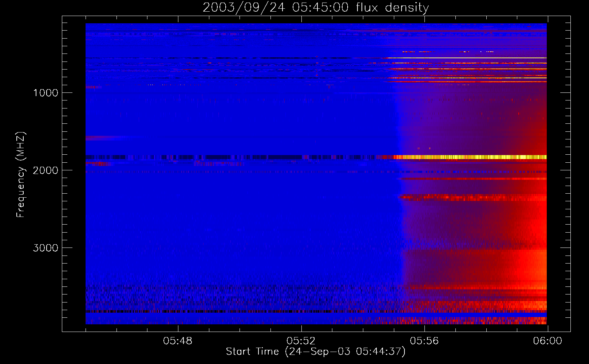Click the plot title '2003/09/24 05:45:00 flux density'
The image size is (589, 364).
(x=316, y=7)
